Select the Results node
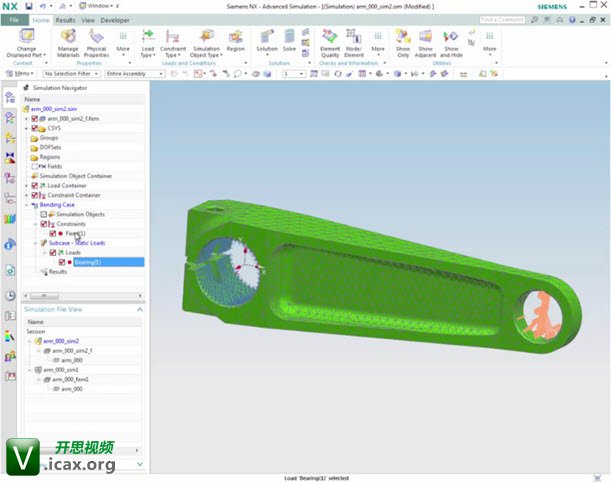Screen dimensions: 611x482 point(57,272)
